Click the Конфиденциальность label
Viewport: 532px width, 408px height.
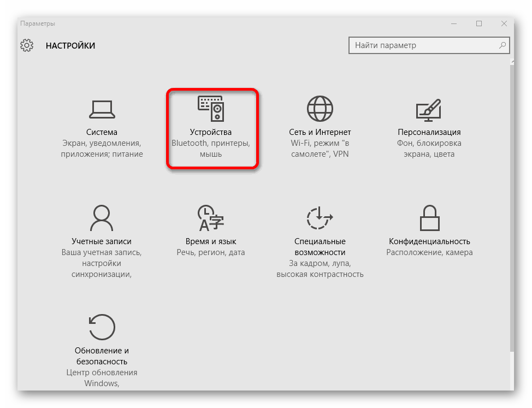[429, 241]
